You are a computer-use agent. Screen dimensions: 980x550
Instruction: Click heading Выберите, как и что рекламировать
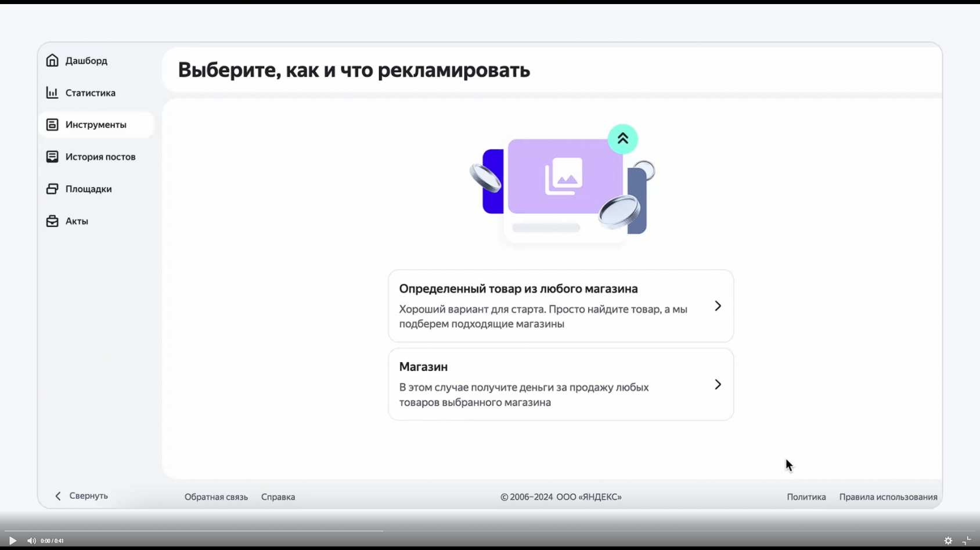coord(354,70)
